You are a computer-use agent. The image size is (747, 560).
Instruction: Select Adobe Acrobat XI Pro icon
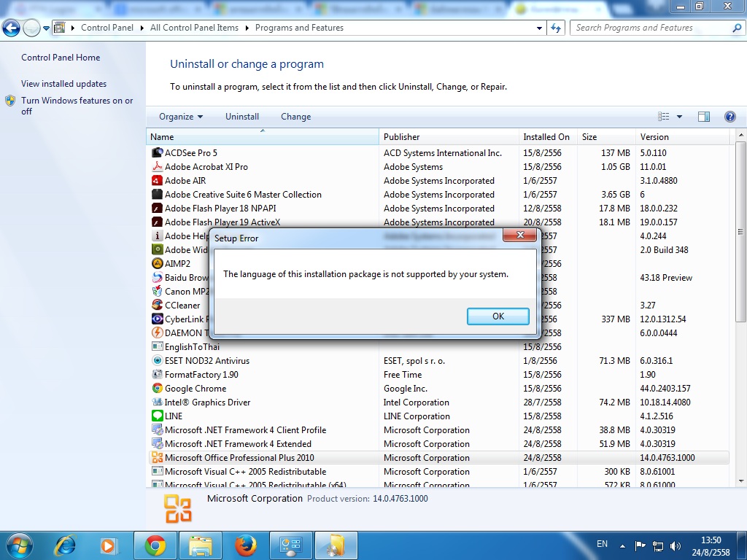158,167
